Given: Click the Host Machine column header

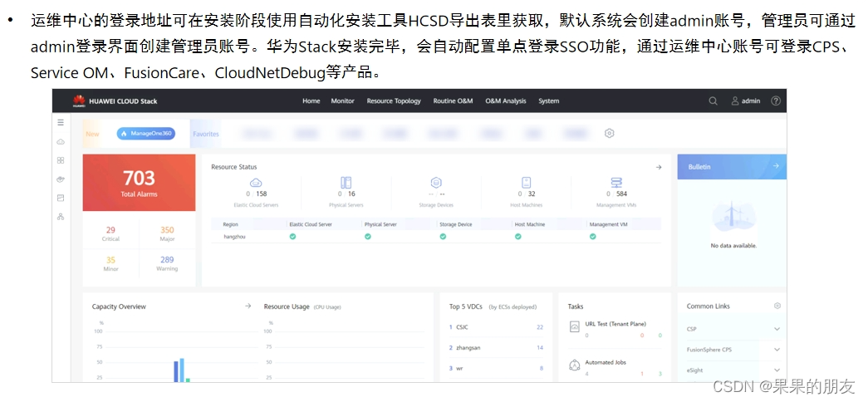Looking at the screenshot, I should (x=530, y=224).
